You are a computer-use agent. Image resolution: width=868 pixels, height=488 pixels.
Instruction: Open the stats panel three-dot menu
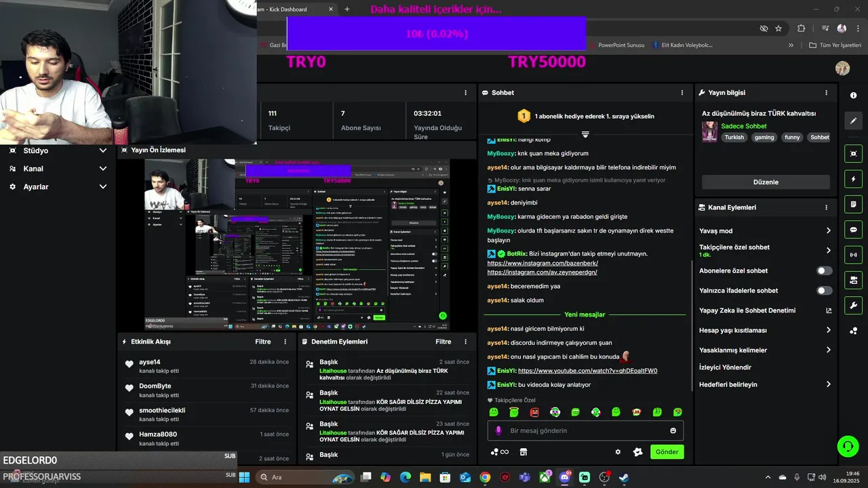[x=465, y=93]
